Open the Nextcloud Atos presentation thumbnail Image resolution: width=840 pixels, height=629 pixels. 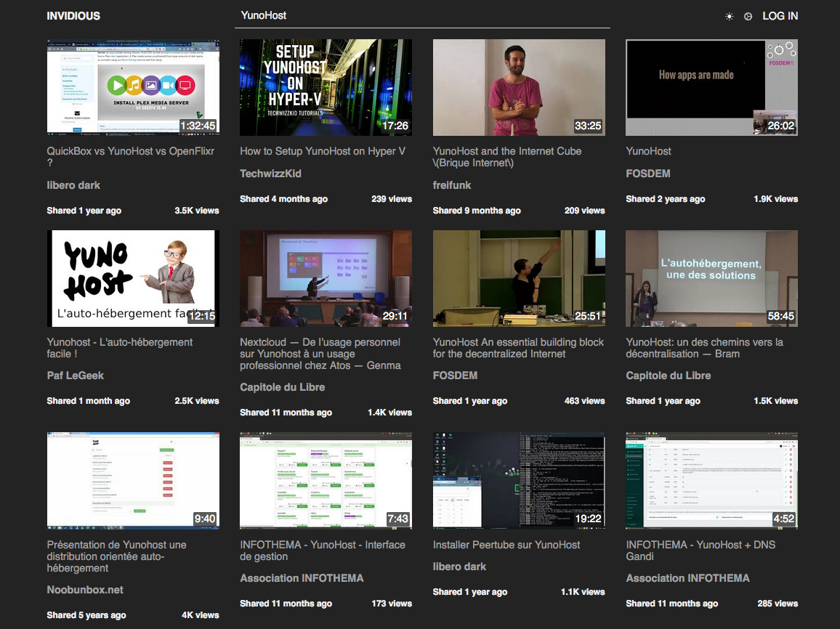click(x=326, y=278)
